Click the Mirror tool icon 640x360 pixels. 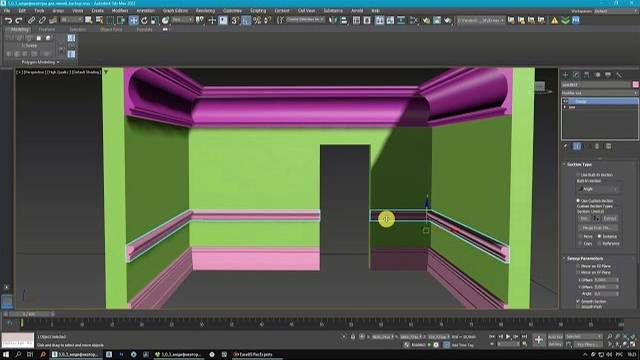[x=333, y=20]
